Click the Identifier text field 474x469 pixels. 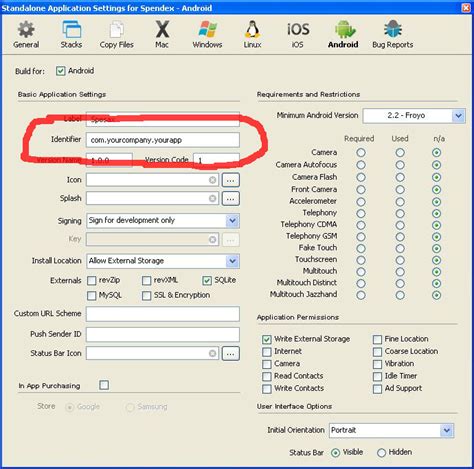click(x=163, y=140)
